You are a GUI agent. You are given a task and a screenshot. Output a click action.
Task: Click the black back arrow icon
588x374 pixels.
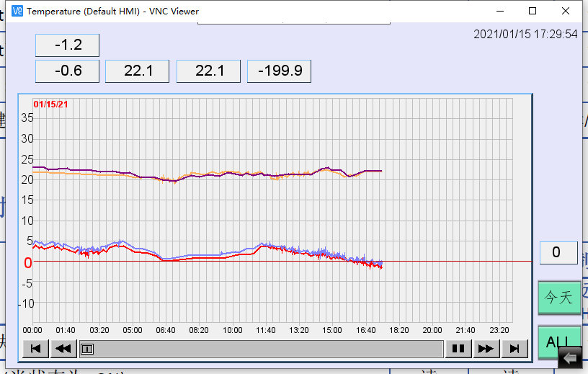[x=571, y=357]
